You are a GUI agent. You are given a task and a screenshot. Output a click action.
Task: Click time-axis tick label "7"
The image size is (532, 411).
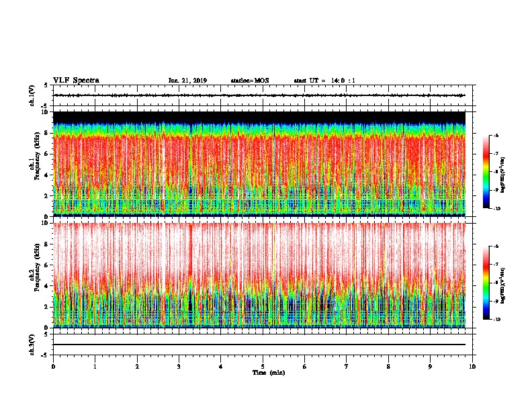coord(347,367)
